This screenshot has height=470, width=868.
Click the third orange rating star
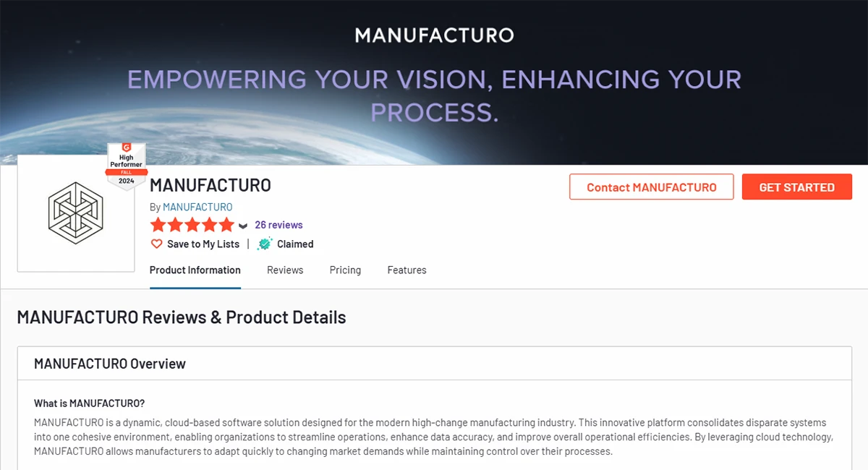point(192,225)
